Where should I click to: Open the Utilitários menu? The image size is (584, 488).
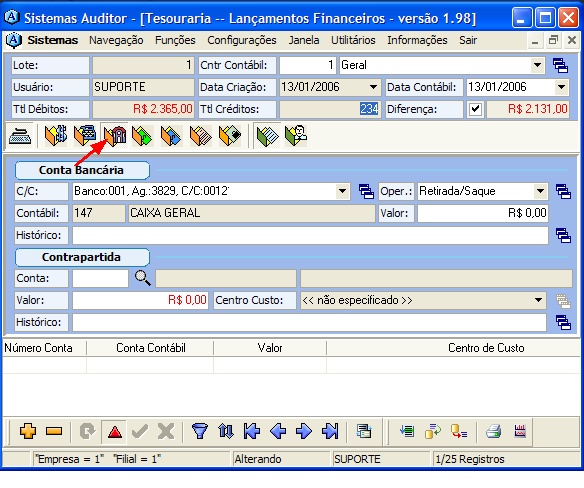[x=353, y=40]
